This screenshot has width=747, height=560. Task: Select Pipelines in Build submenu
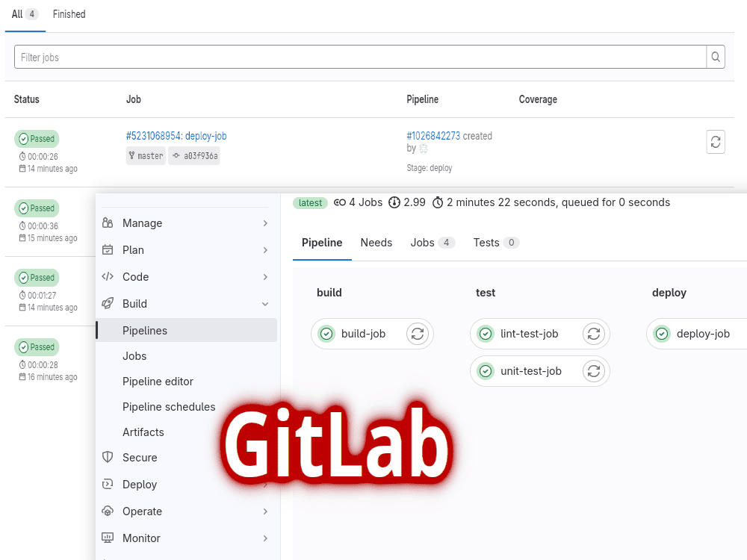point(186,331)
